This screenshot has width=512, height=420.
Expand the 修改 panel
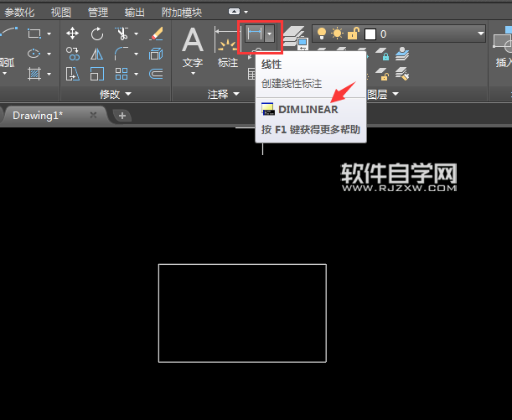coord(116,94)
